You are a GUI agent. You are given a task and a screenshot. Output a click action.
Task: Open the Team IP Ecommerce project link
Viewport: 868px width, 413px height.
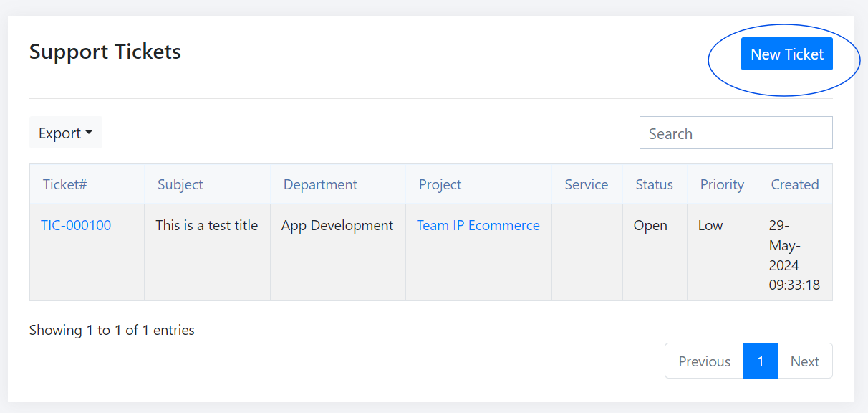coord(478,225)
